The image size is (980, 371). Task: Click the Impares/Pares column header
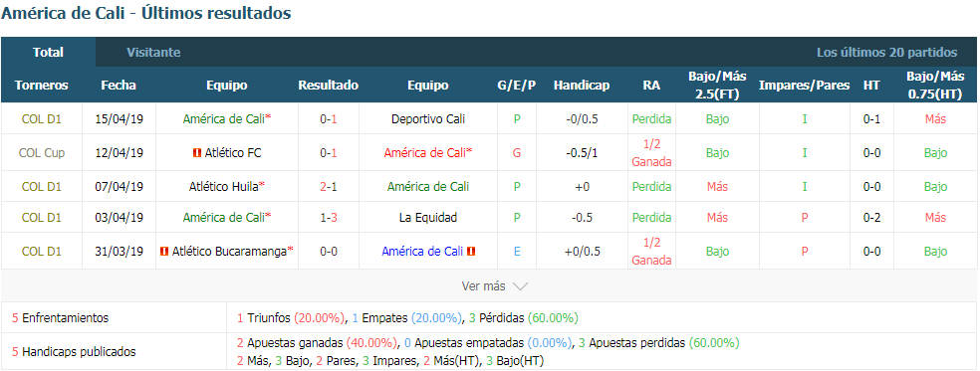tap(805, 85)
